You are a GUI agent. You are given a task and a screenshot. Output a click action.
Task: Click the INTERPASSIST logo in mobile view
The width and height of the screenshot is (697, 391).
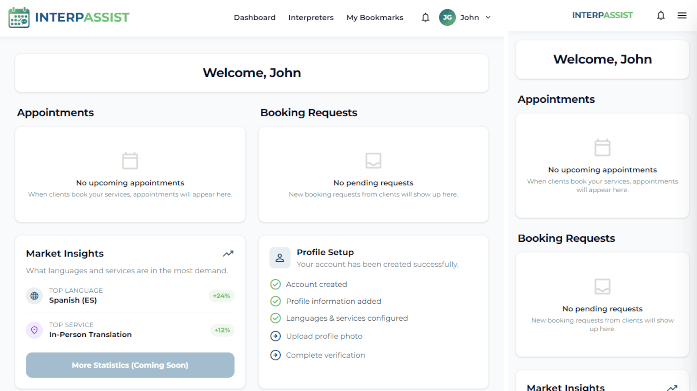[x=602, y=15]
